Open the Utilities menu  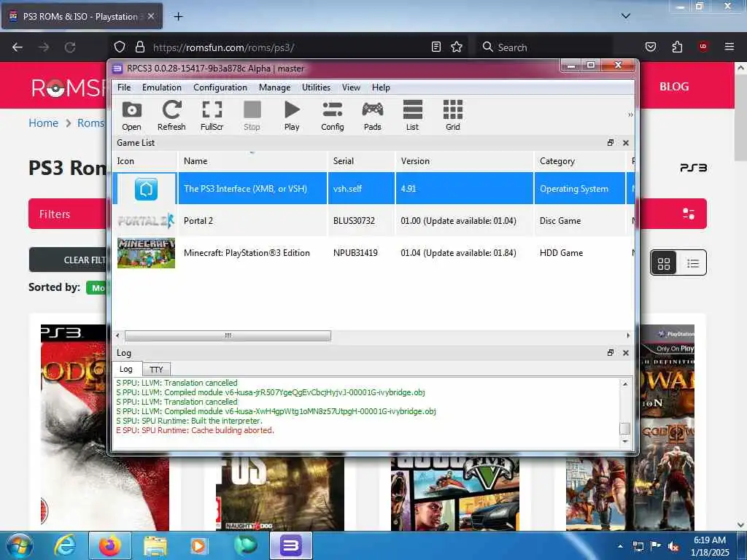pyautogui.click(x=316, y=87)
